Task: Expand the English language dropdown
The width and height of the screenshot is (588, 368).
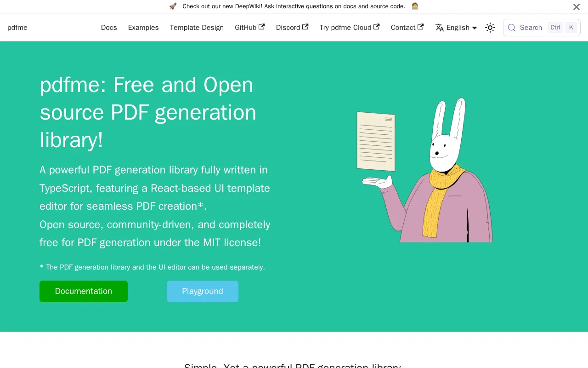Action: pos(456,28)
